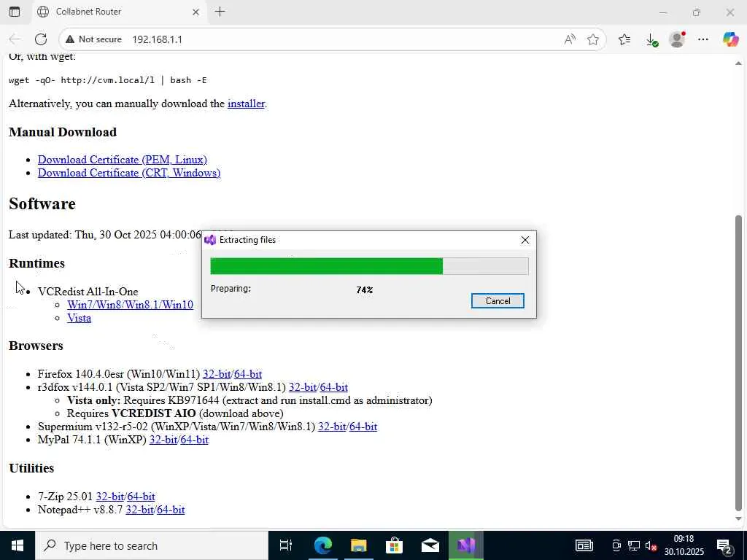Image resolution: width=747 pixels, height=560 pixels.
Task: Download Notepad++ v8.8.7 64-bit
Action: (x=171, y=510)
